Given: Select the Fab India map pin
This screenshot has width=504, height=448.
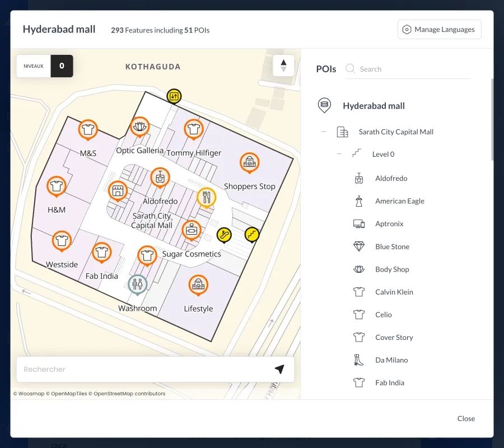Looking at the screenshot, I should pos(101,253).
